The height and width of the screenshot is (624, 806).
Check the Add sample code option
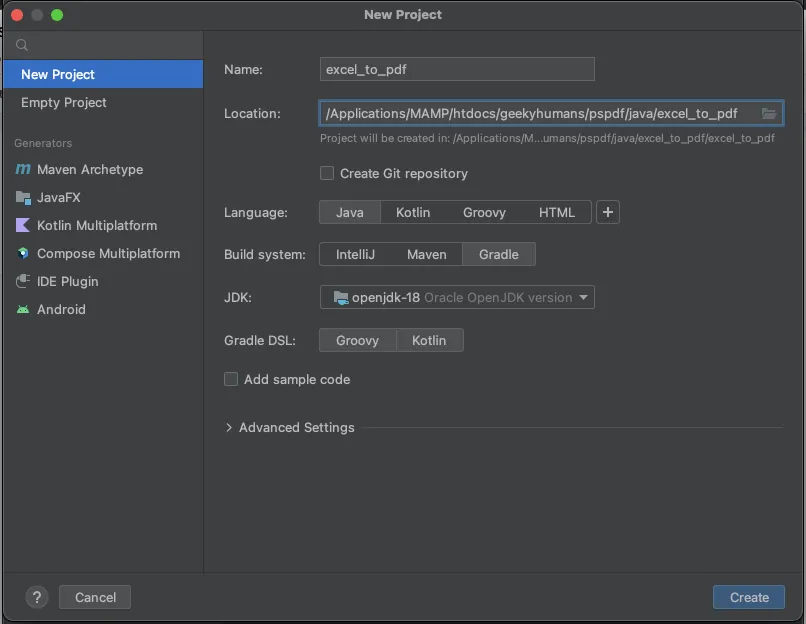click(x=230, y=379)
